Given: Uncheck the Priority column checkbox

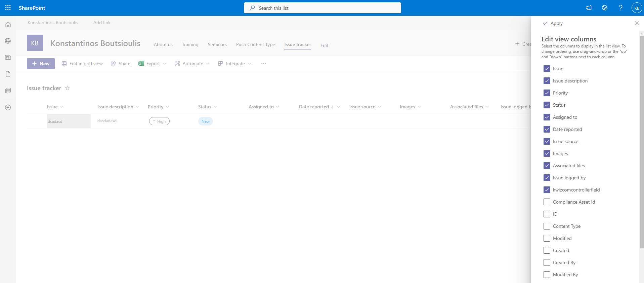Looking at the screenshot, I should [x=547, y=93].
